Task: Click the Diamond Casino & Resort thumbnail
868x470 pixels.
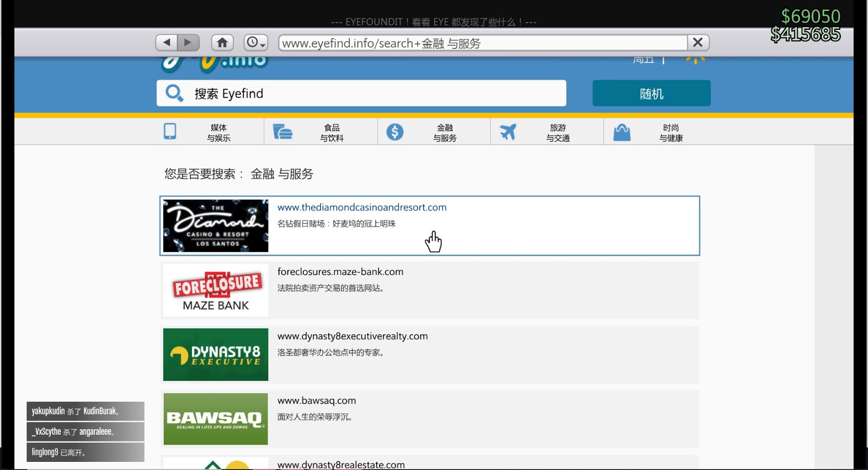Action: (216, 226)
